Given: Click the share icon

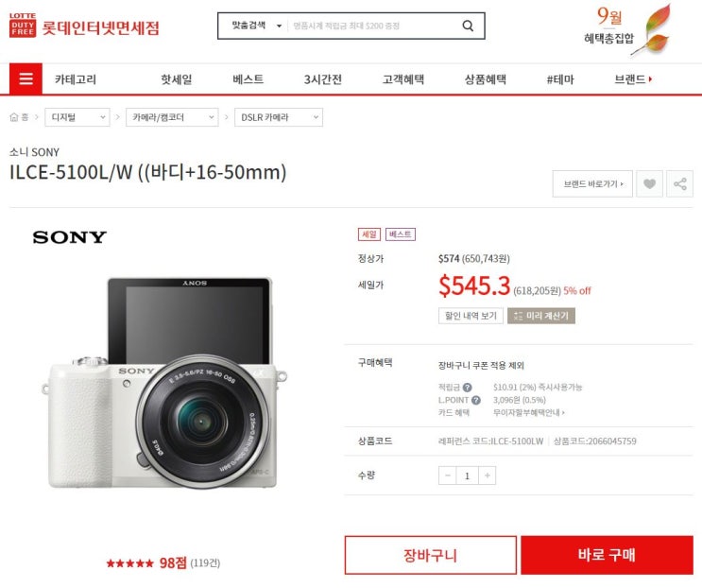Looking at the screenshot, I should tap(679, 183).
